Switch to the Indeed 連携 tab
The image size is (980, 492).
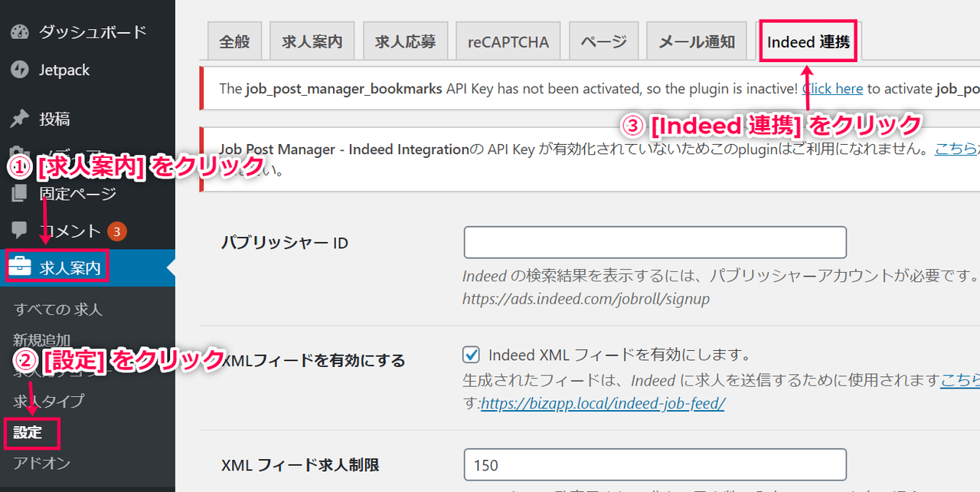[808, 41]
